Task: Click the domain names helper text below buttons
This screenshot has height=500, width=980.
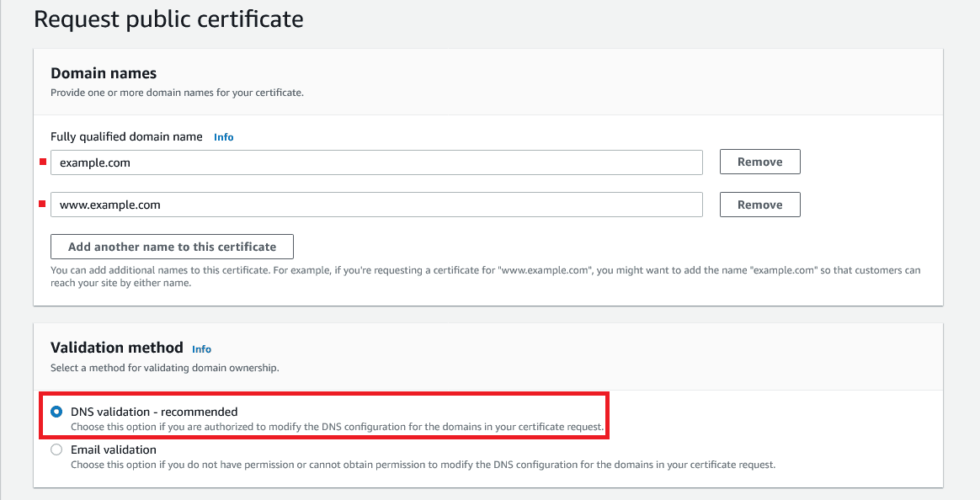Action: 484,275
